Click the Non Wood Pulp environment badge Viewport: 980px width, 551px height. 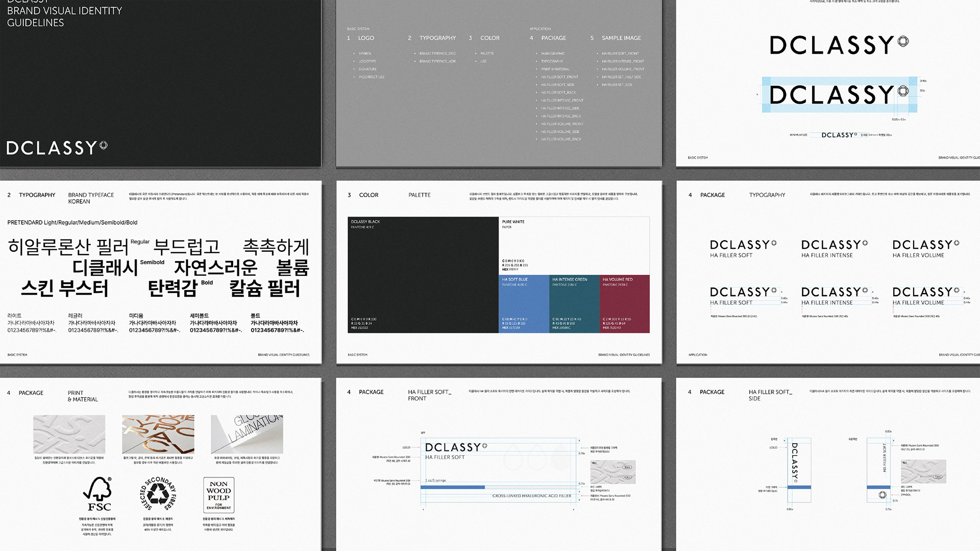tap(218, 495)
